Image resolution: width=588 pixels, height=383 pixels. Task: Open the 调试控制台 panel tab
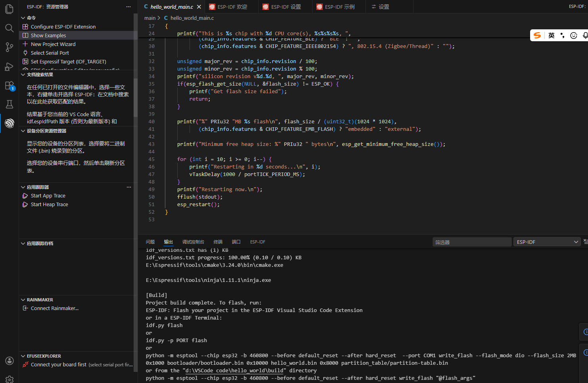pos(193,242)
